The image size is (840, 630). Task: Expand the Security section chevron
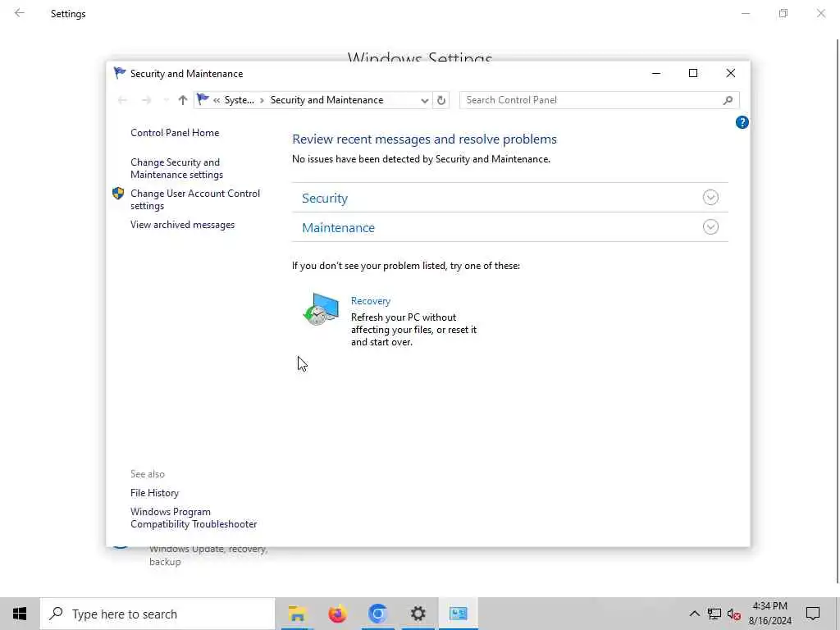click(710, 198)
